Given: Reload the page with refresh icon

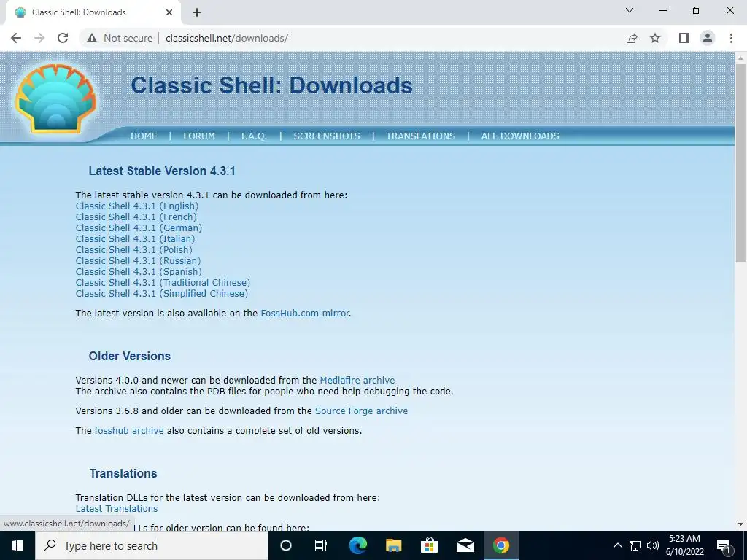Looking at the screenshot, I should tap(63, 38).
